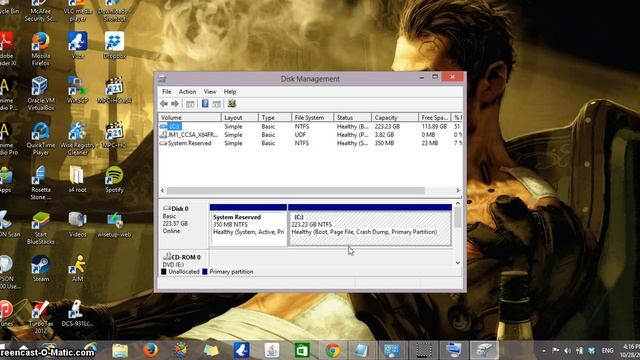
Task: Open the Action menu
Action: click(187, 92)
